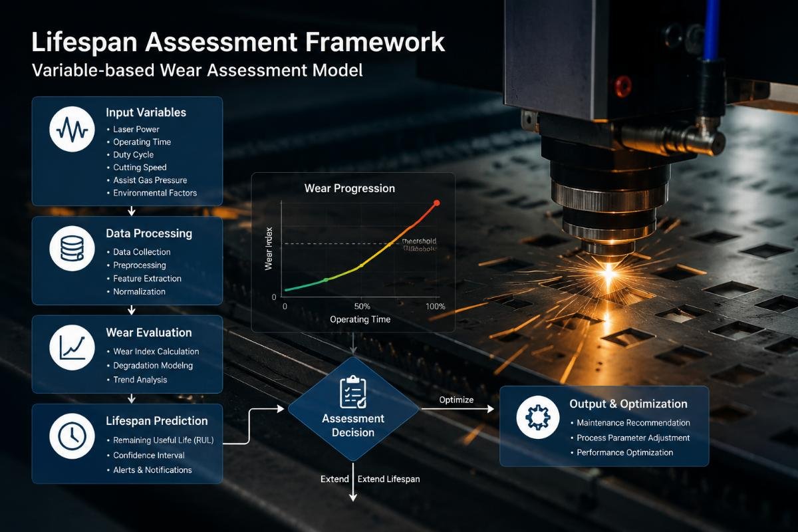Click the Wear Progression chart title

tap(350, 188)
